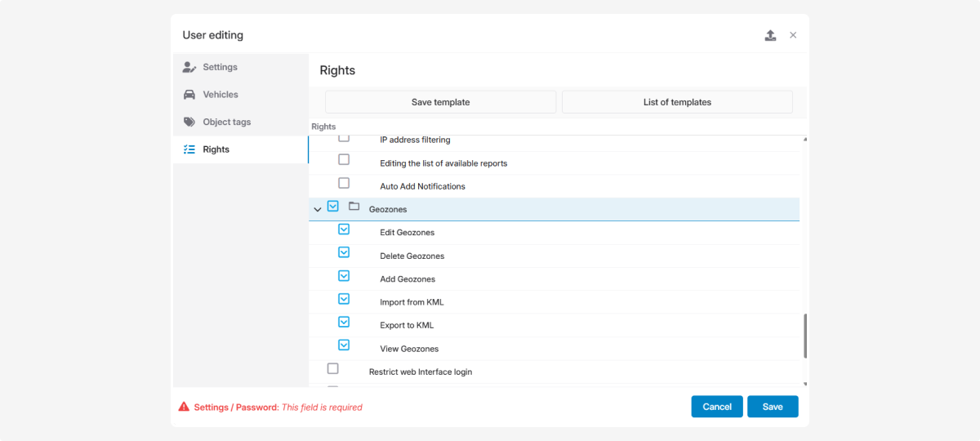This screenshot has height=441, width=980.
Task: Click the Vehicles car icon in sidebar
Action: click(x=189, y=95)
